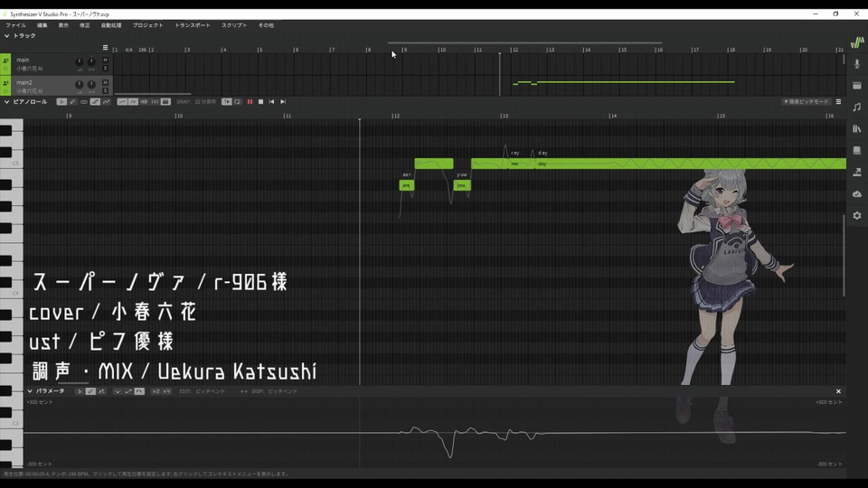
Task: Open the プロジェクト menu
Action: 147,25
